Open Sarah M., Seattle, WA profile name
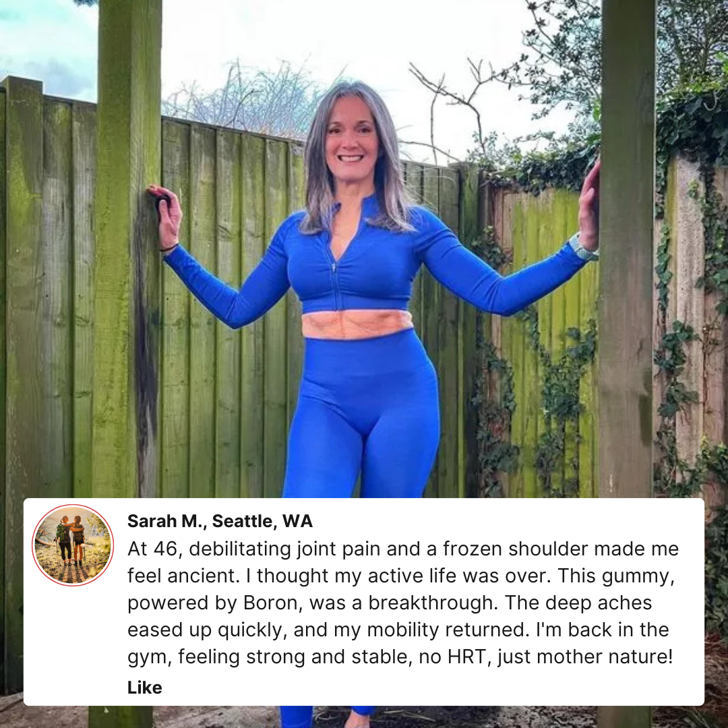The image size is (728, 728). tap(220, 521)
